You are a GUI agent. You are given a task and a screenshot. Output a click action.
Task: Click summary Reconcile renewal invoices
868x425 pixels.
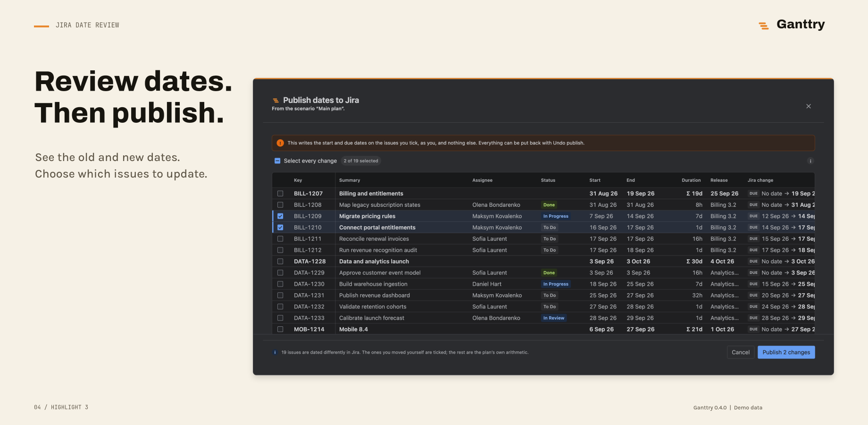(374, 239)
